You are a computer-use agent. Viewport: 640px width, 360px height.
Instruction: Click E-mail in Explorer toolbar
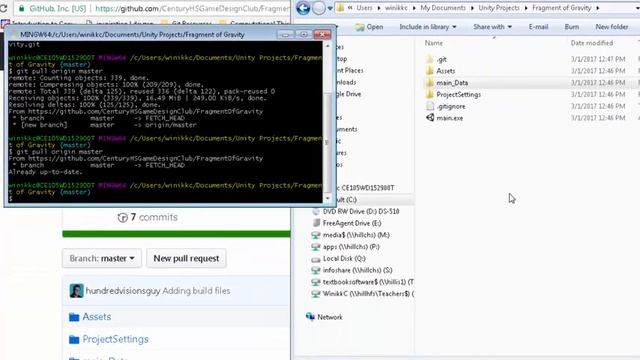pyautogui.click(x=538, y=27)
